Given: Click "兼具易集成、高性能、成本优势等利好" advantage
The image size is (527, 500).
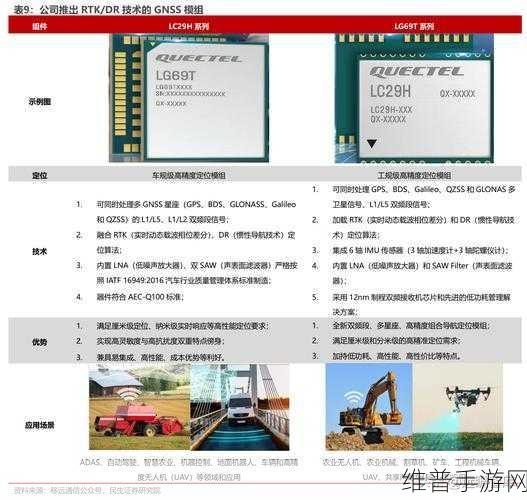Looking at the screenshot, I should click(x=161, y=357).
